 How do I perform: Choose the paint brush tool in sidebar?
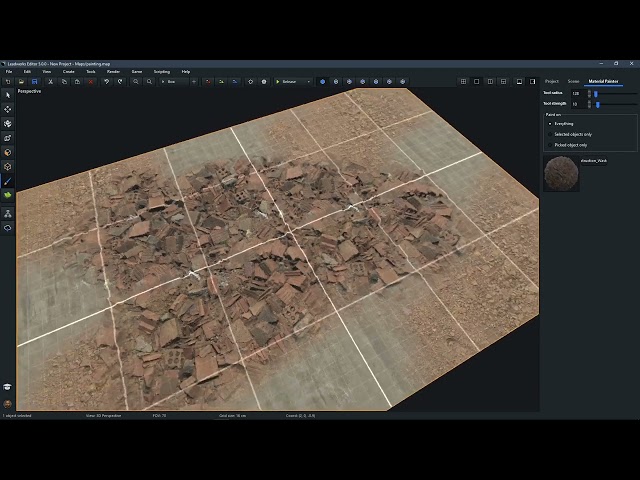[x=7, y=181]
